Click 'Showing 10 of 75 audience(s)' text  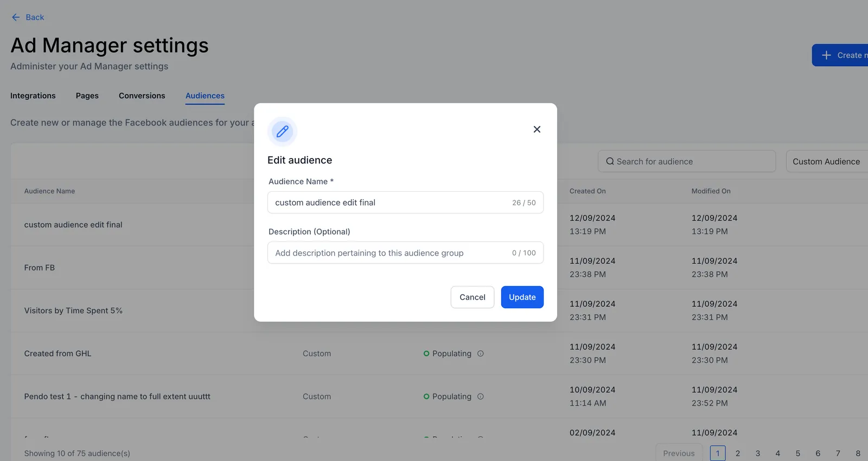77,453
